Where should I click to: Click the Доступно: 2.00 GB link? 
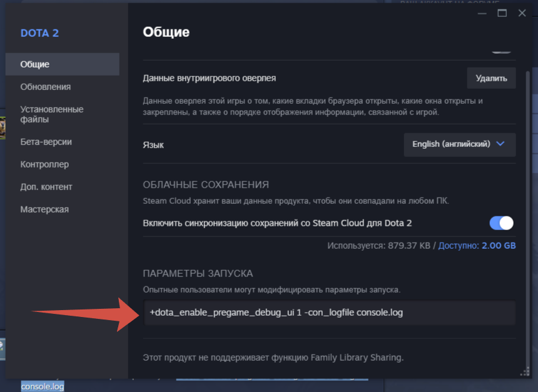[477, 246]
